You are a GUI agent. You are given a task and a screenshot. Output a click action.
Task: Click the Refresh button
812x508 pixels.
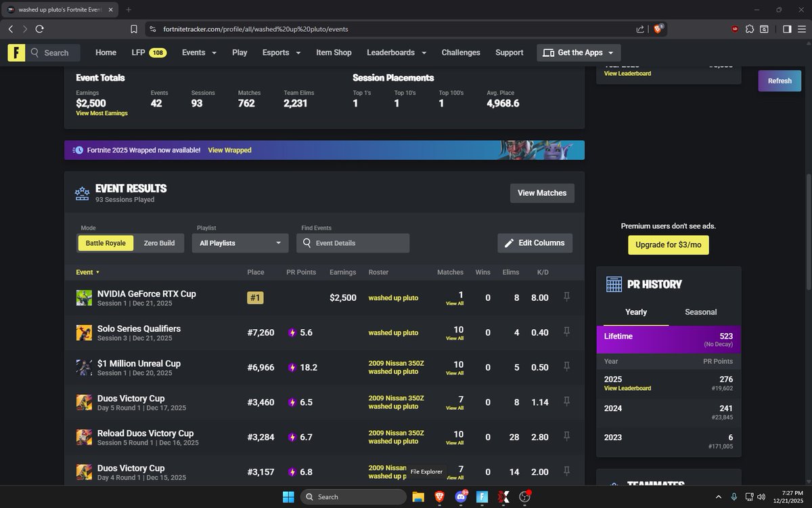[x=779, y=80]
